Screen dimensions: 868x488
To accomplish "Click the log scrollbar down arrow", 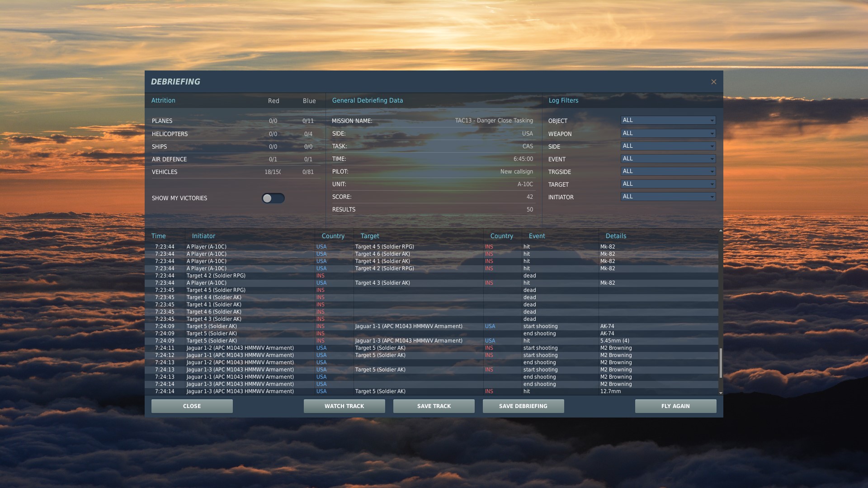I will point(721,393).
